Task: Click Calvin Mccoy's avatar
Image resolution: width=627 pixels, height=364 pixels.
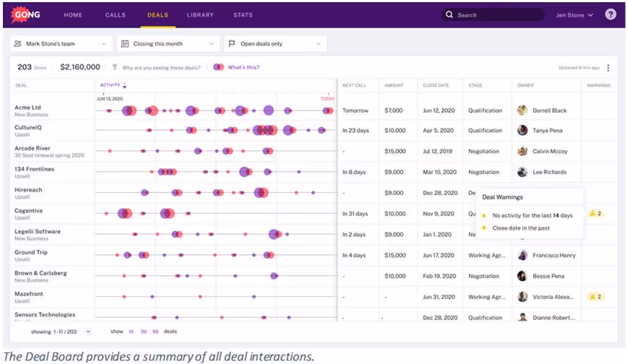Action: coord(522,151)
